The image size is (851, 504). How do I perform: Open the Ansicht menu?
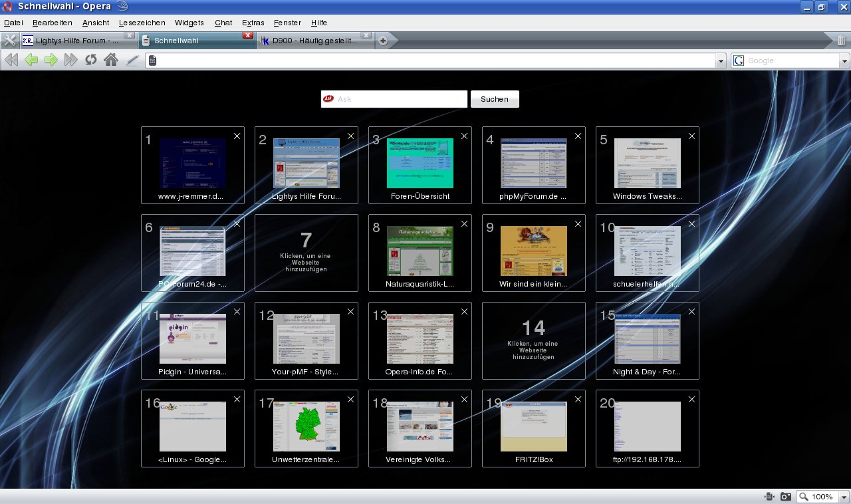tap(96, 23)
